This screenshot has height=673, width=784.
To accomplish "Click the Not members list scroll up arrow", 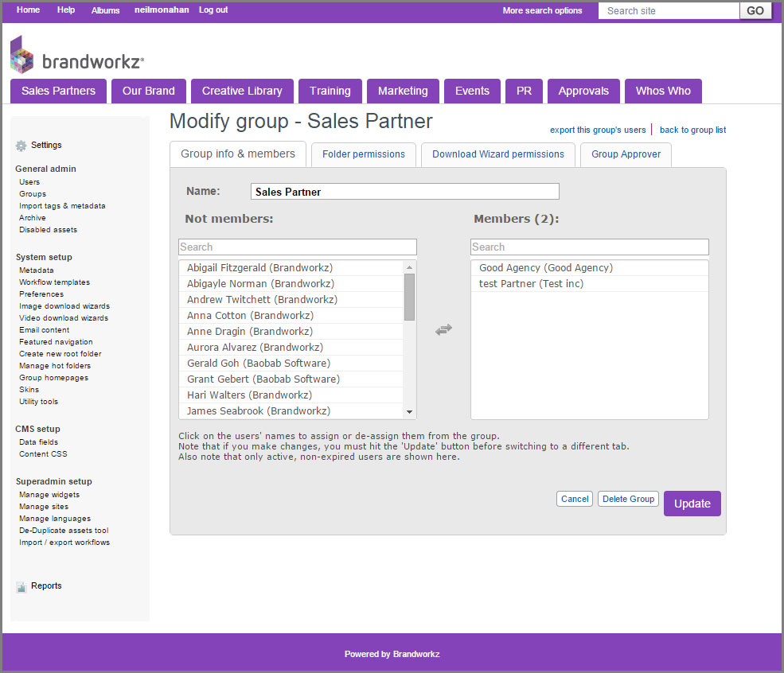I will (x=409, y=267).
